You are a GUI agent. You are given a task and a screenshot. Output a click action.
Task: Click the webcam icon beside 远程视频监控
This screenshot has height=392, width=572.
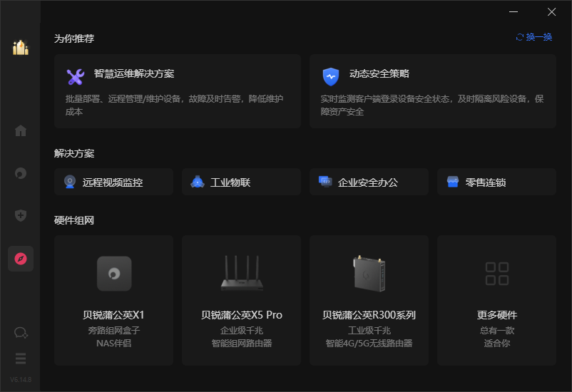pyautogui.click(x=70, y=182)
